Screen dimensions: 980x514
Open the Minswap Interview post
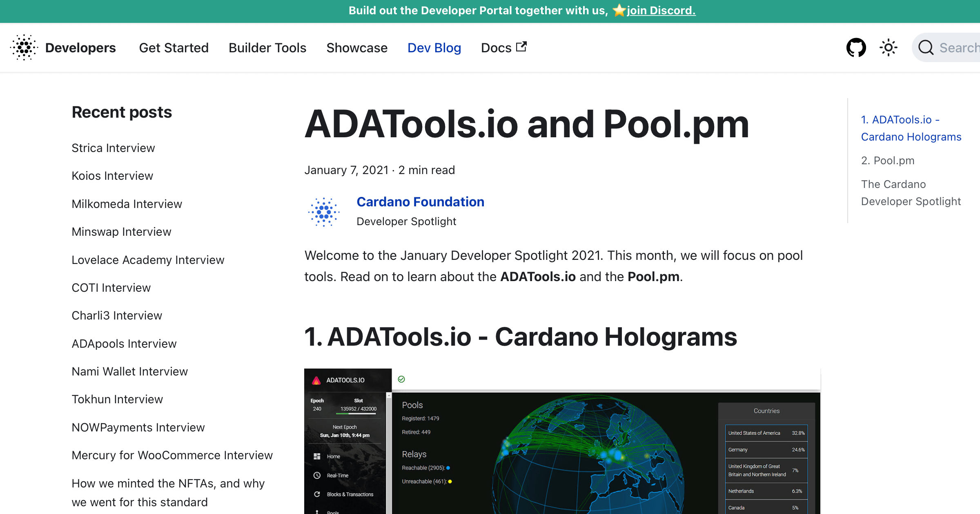point(121,232)
